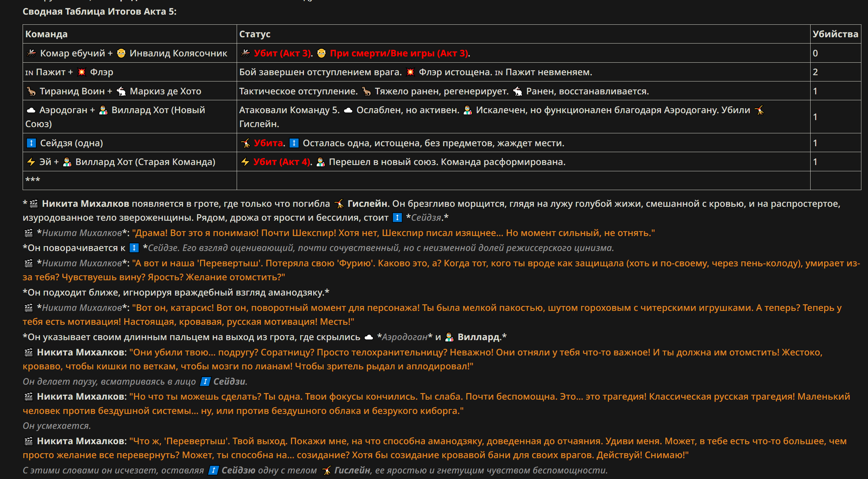Click the IN icon before "Пажит невменяем"

pos(499,72)
